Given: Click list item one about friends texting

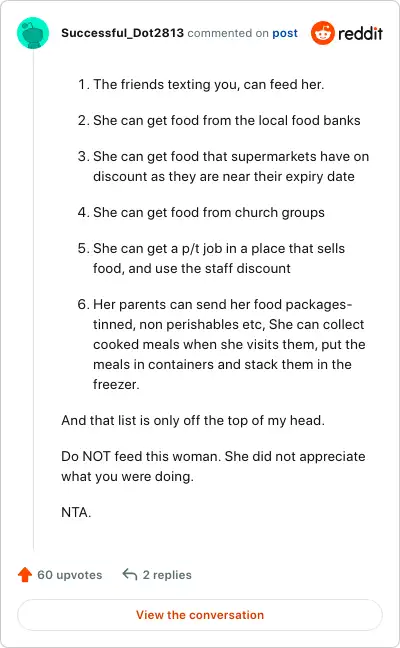Looking at the screenshot, I should [201, 84].
